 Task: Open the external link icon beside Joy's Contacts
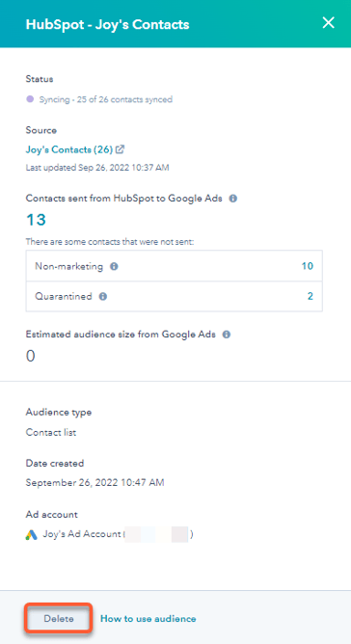(120, 149)
